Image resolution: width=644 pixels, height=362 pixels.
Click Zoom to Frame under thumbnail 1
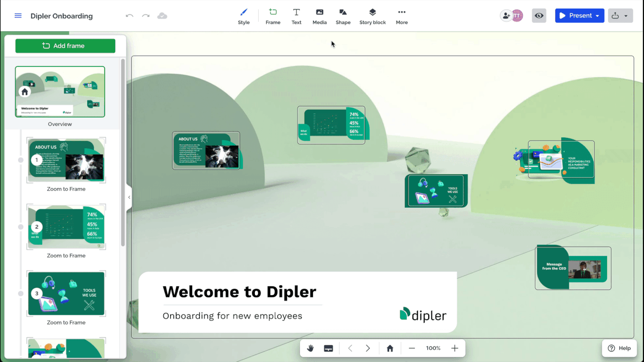click(66, 189)
